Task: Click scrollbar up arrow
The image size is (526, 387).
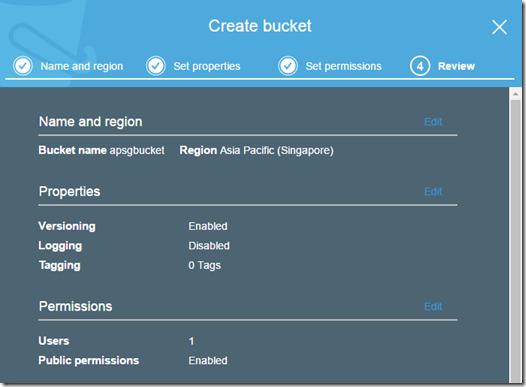Action: click(x=515, y=94)
